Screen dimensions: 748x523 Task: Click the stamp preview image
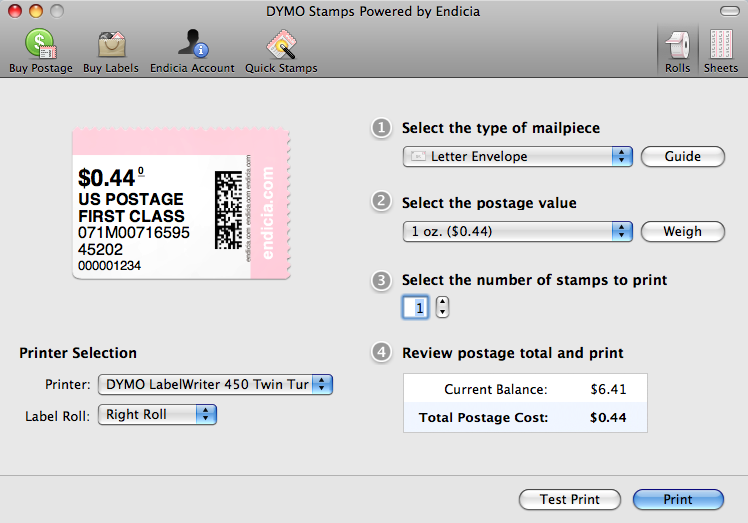tap(182, 204)
